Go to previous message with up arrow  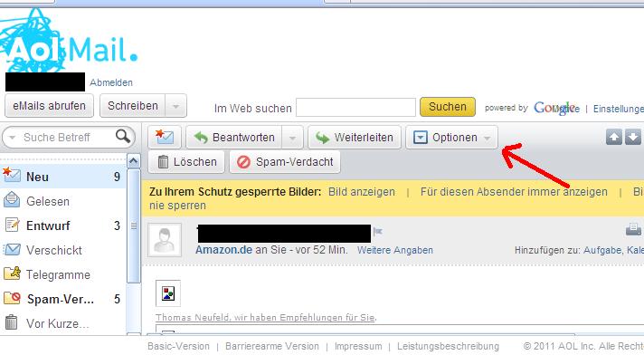614,137
